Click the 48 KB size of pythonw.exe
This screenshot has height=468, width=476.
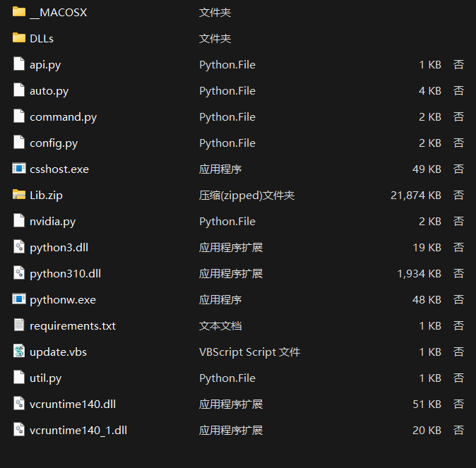click(427, 299)
